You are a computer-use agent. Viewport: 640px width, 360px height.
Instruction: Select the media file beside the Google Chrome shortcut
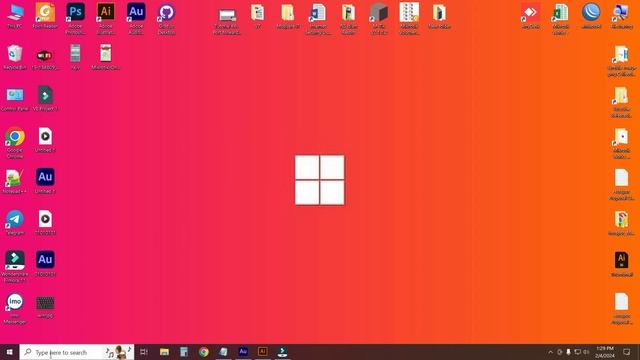tap(45, 140)
